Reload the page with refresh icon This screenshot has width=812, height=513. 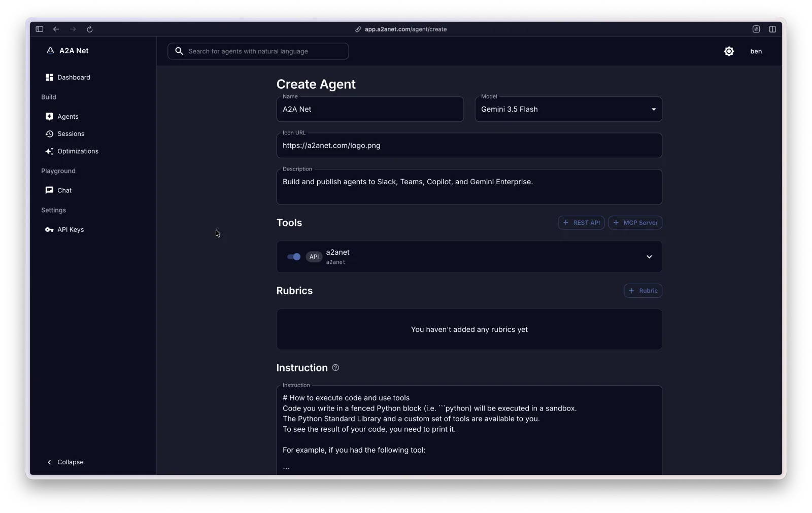(90, 29)
